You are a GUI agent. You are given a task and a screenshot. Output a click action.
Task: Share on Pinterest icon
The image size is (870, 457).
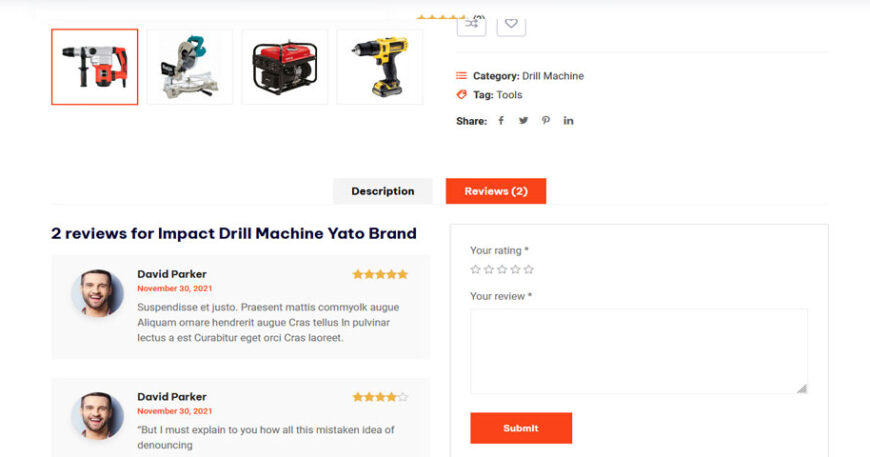click(x=546, y=120)
